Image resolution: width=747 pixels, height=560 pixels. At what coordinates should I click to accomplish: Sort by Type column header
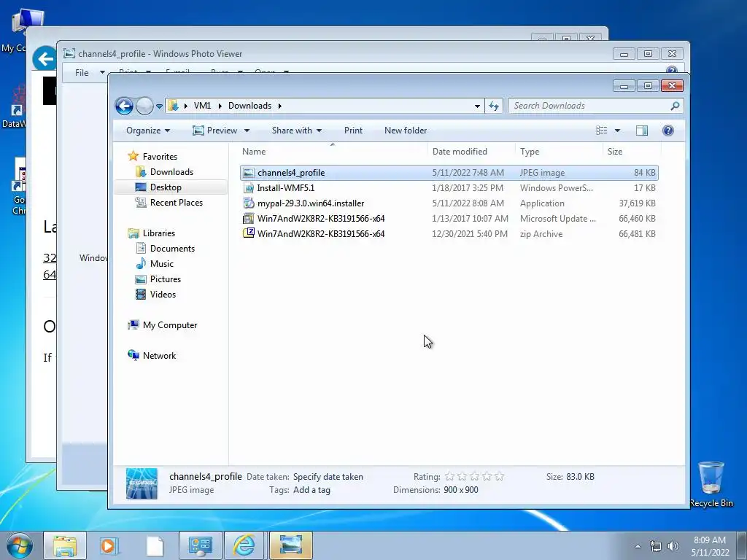tap(559, 152)
